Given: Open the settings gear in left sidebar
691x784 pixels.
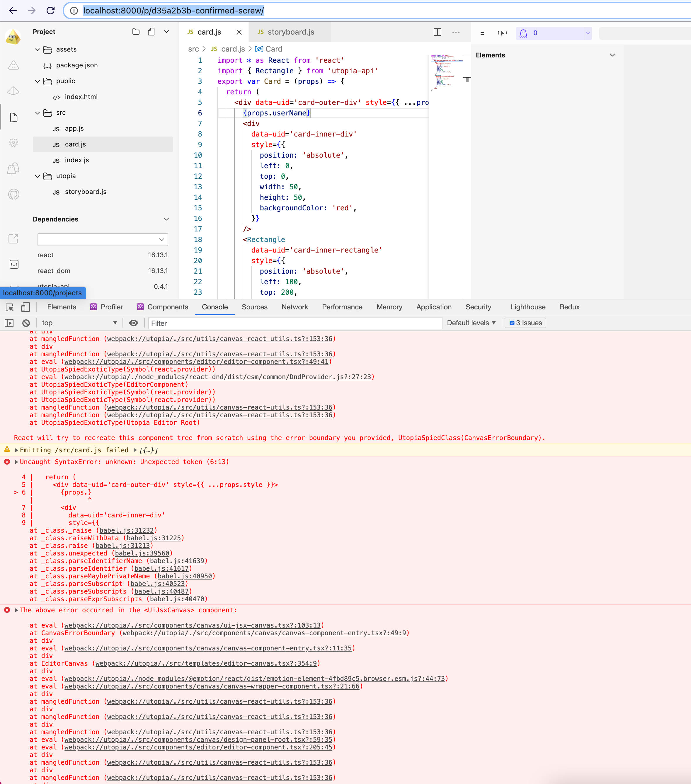Looking at the screenshot, I should pyautogui.click(x=14, y=143).
